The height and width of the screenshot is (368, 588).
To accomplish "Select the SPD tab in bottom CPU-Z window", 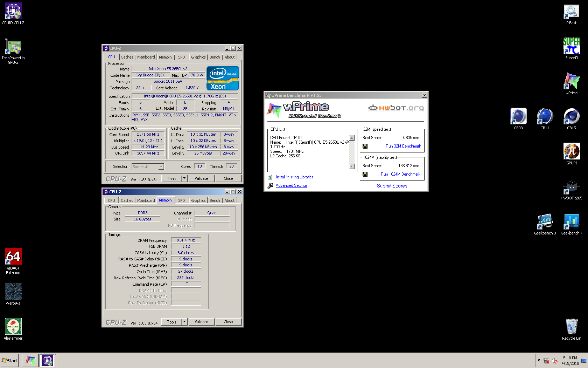I will pos(181,200).
